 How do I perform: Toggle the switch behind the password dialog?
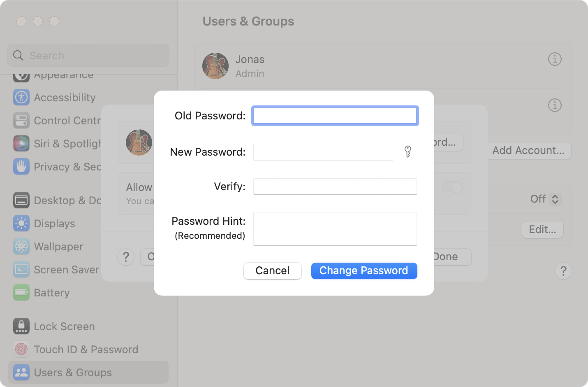tap(453, 187)
